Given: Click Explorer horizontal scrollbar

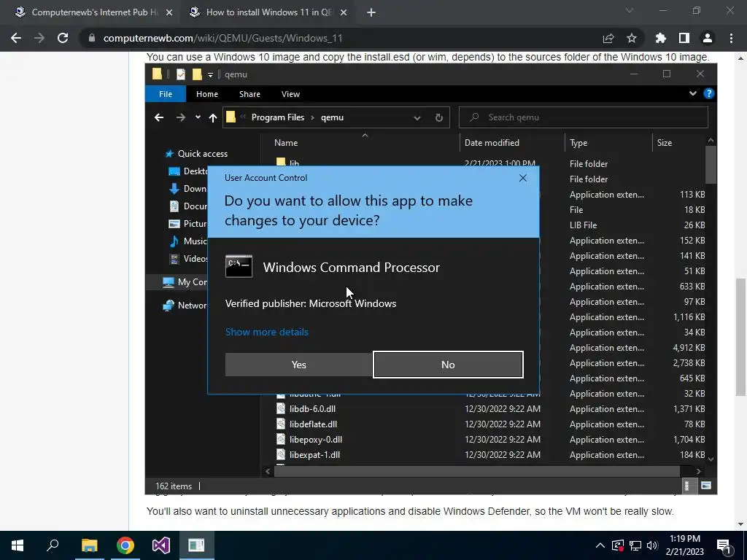Looking at the screenshot, I should pos(477,471).
